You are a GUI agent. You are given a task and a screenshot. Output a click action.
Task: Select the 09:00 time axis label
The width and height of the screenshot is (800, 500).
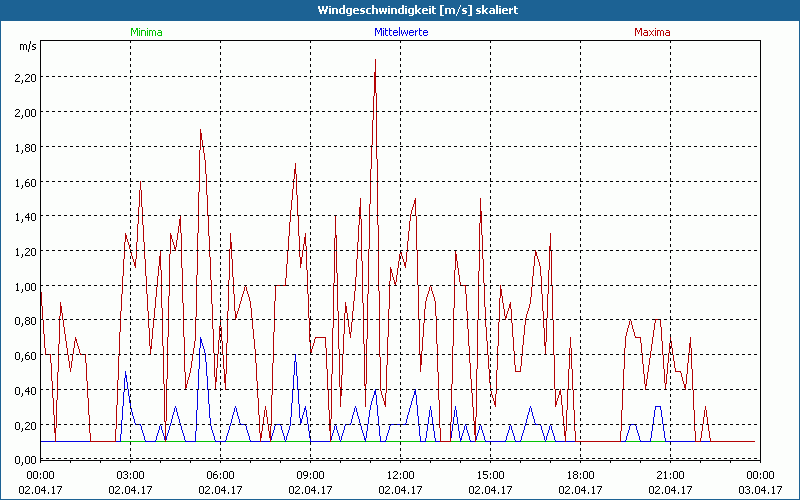click(x=310, y=475)
